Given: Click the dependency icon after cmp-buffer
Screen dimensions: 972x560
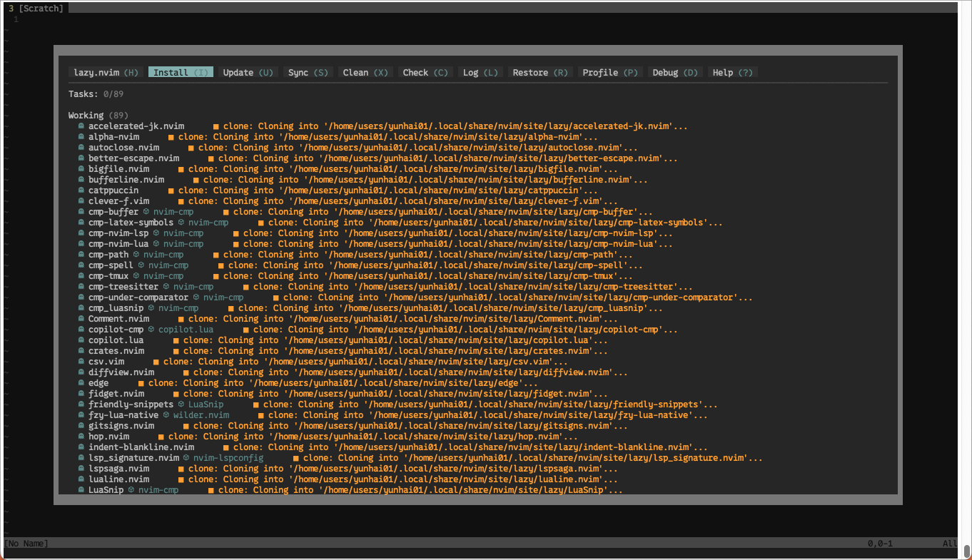Looking at the screenshot, I should (x=146, y=212).
